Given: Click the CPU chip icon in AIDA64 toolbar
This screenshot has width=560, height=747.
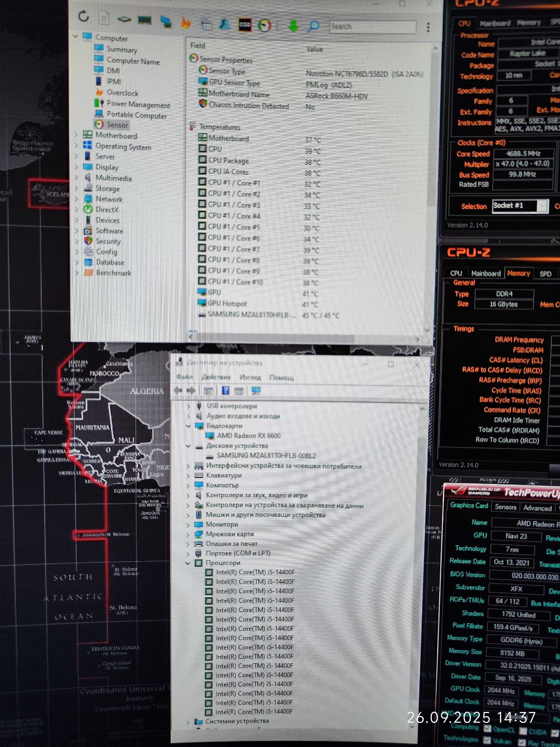Looking at the screenshot, I should tap(124, 19).
